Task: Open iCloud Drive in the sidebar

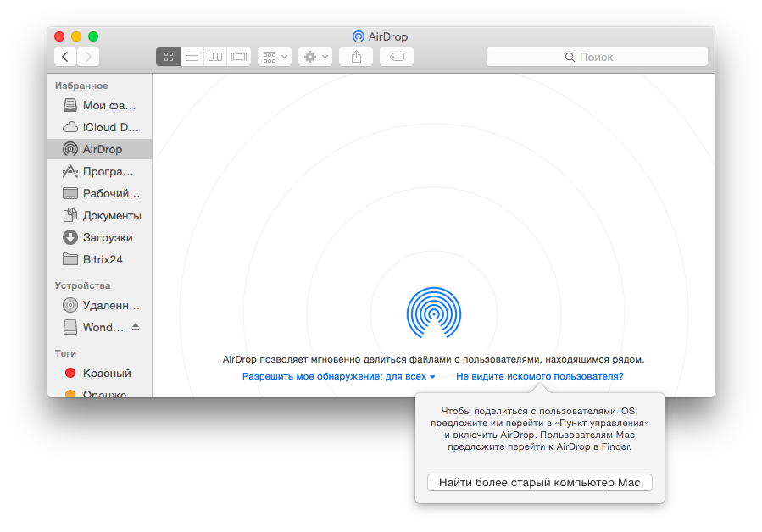Action: click(100, 127)
